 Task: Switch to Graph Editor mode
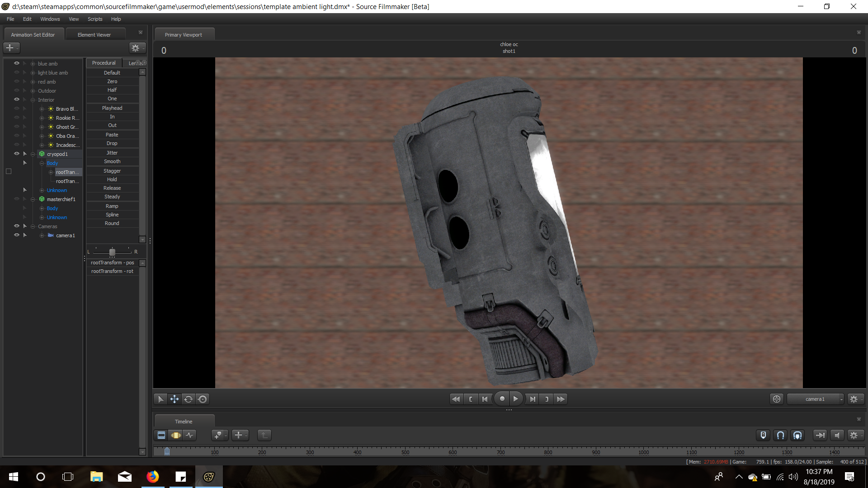(x=190, y=435)
